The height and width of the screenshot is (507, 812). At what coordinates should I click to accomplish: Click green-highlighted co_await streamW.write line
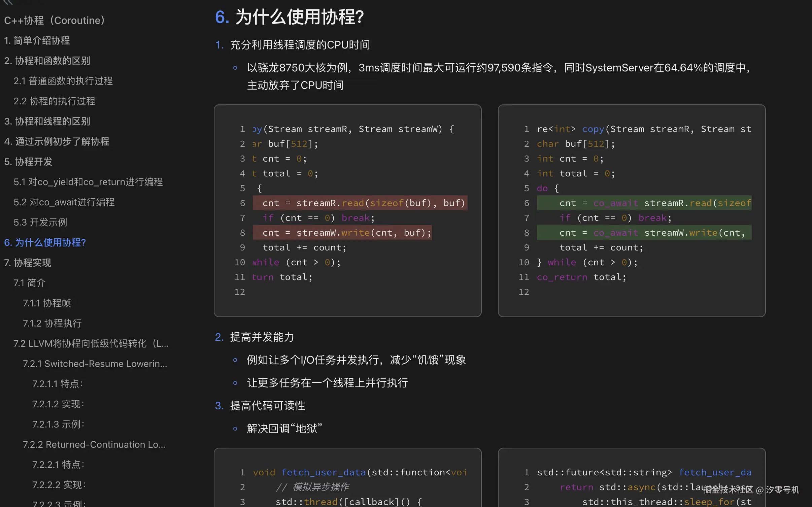[644, 233]
